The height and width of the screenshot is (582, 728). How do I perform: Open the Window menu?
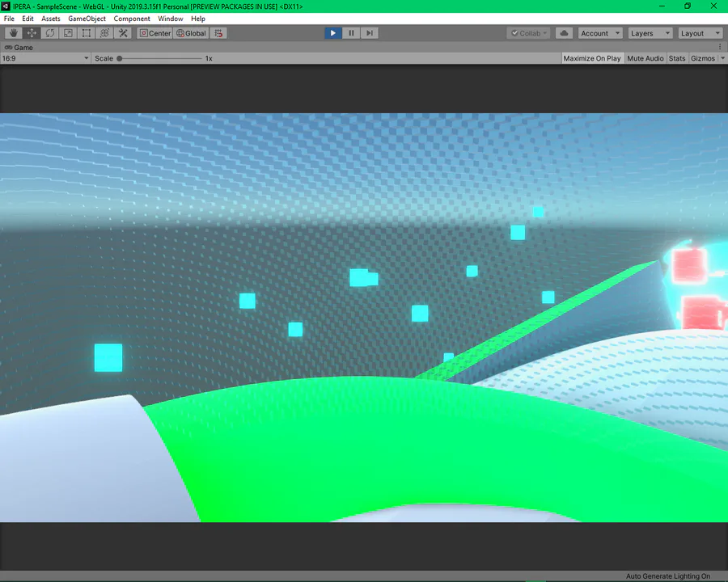tap(171, 19)
